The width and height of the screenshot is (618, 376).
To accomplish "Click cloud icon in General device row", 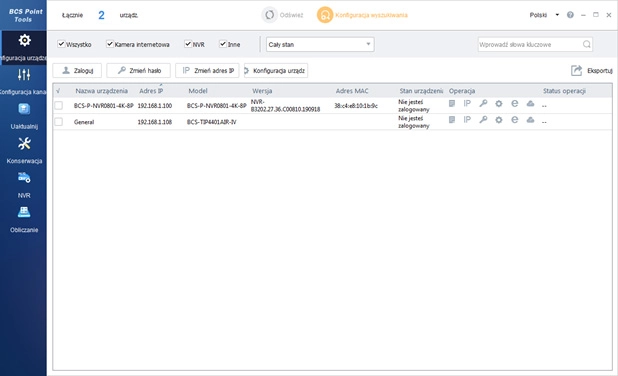I will [x=530, y=120].
